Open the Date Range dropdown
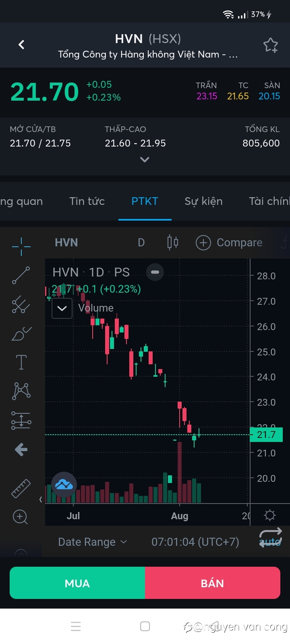The height and width of the screenshot is (644, 290). tap(92, 542)
